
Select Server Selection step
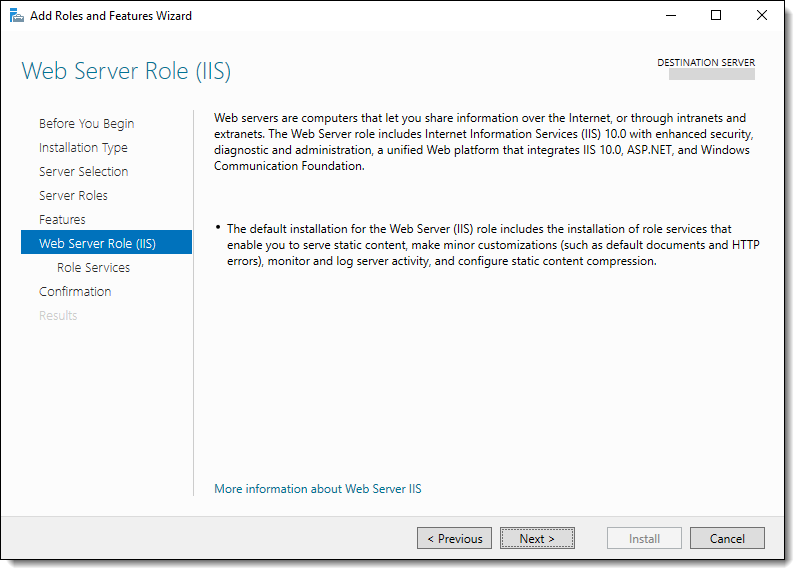click(x=84, y=172)
